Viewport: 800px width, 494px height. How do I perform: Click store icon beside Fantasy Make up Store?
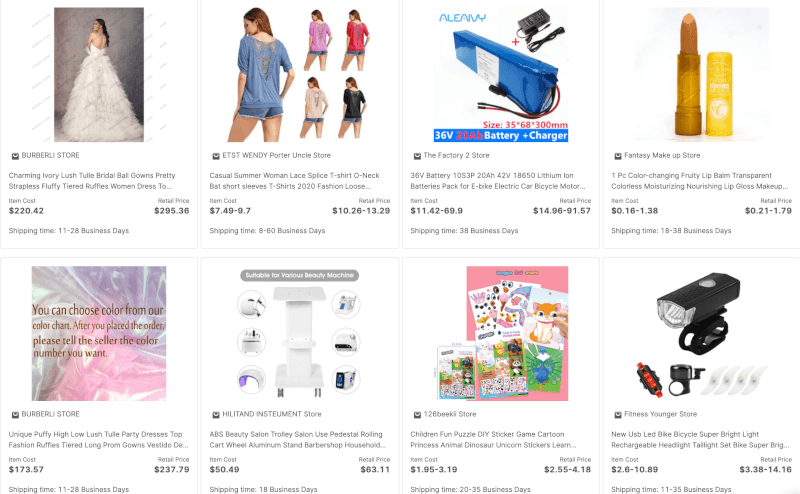(618, 156)
